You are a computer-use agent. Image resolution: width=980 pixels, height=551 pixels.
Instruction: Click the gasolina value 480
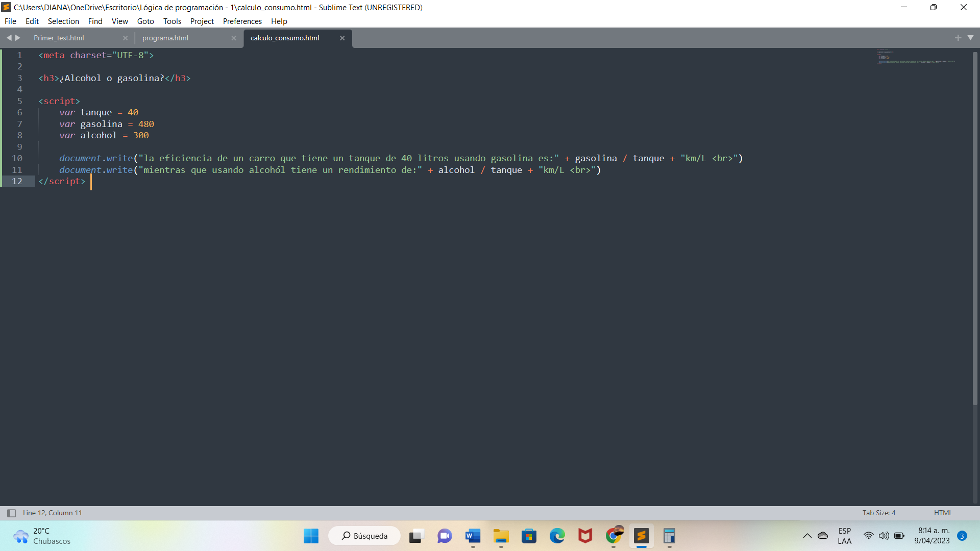[x=146, y=124]
